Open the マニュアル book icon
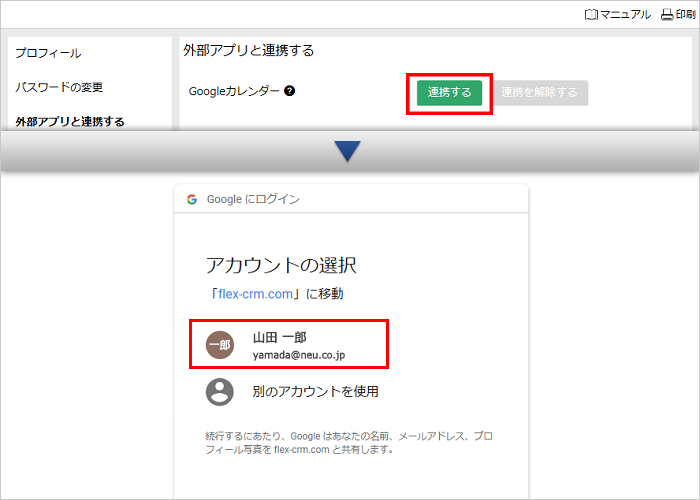Image resolution: width=700 pixels, height=500 pixels. click(591, 15)
